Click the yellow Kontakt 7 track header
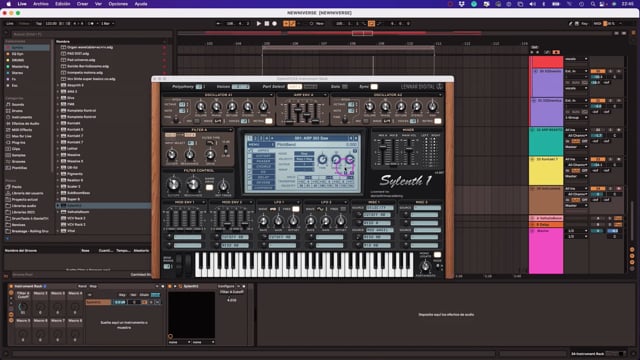 546,170
